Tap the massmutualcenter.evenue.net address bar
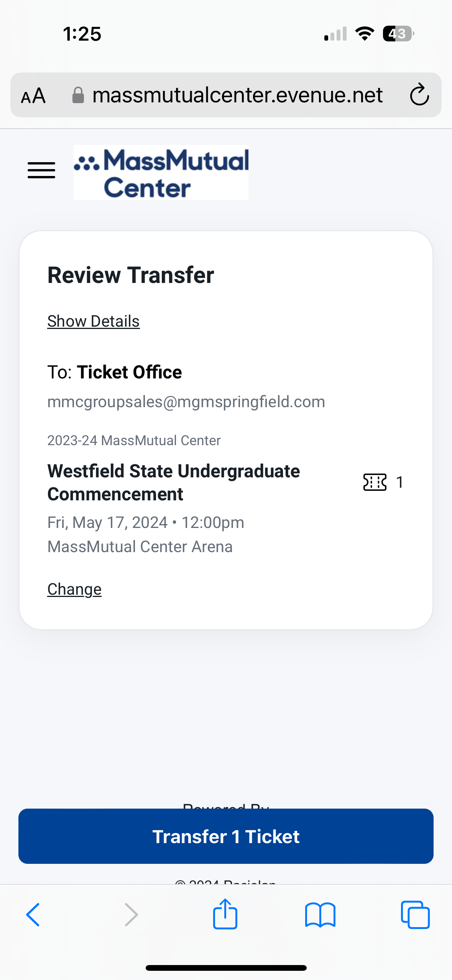Viewport: 452px width, 980px height. pos(237,95)
